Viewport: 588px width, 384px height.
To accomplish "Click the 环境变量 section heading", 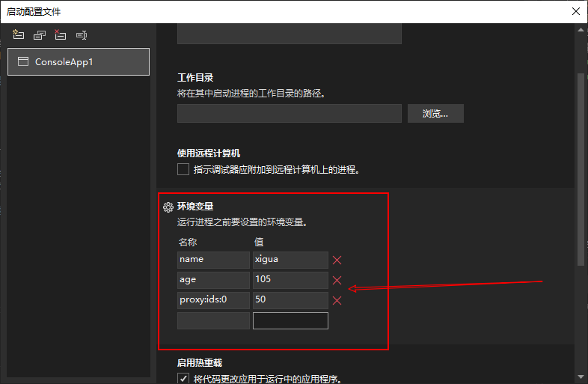I will [x=195, y=207].
